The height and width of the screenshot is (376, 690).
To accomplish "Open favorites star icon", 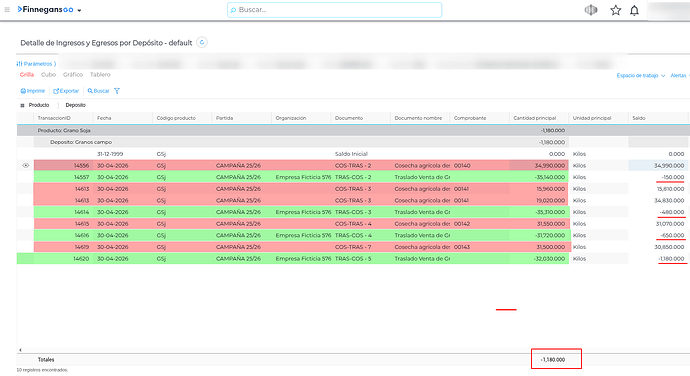I will pyautogui.click(x=615, y=10).
